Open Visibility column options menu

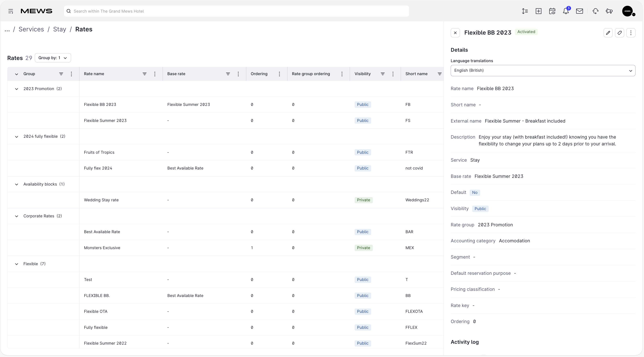(393, 74)
